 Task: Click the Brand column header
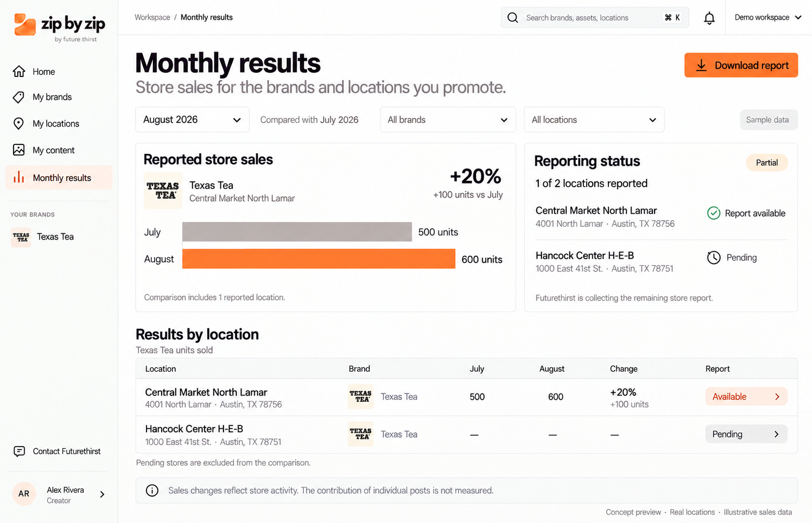click(360, 369)
